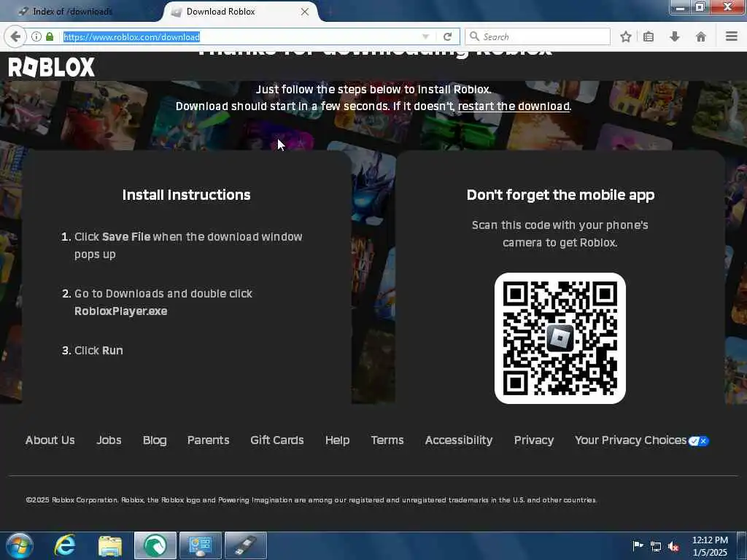
Task: Reload the Roblox download page
Action: coord(447,36)
